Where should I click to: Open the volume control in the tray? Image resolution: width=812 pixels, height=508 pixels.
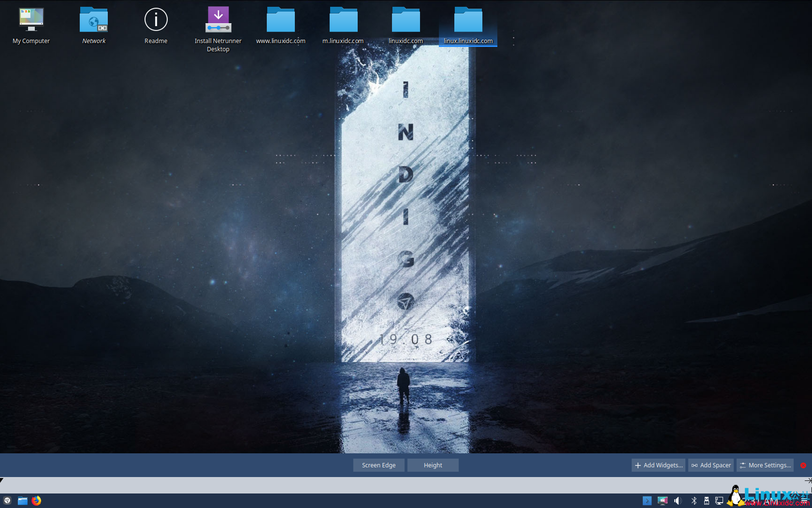(678, 501)
